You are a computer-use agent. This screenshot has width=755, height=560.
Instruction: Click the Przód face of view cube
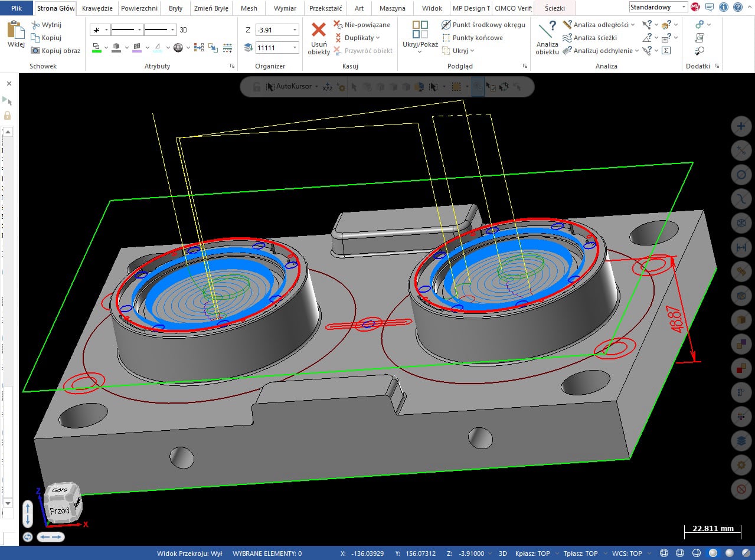coord(60,511)
